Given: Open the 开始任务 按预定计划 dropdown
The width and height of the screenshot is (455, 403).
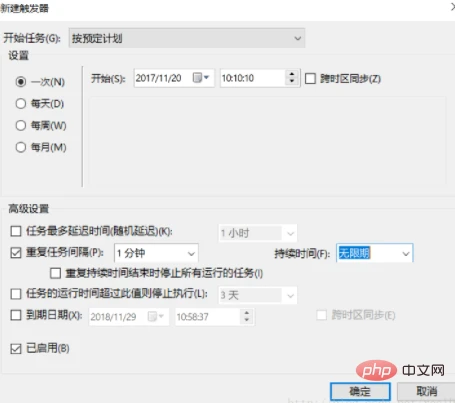Looking at the screenshot, I should (187, 38).
